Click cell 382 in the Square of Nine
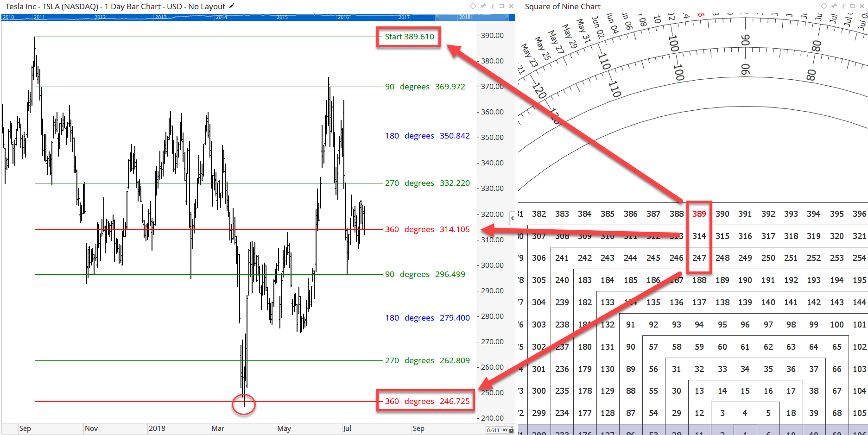 pyautogui.click(x=539, y=214)
